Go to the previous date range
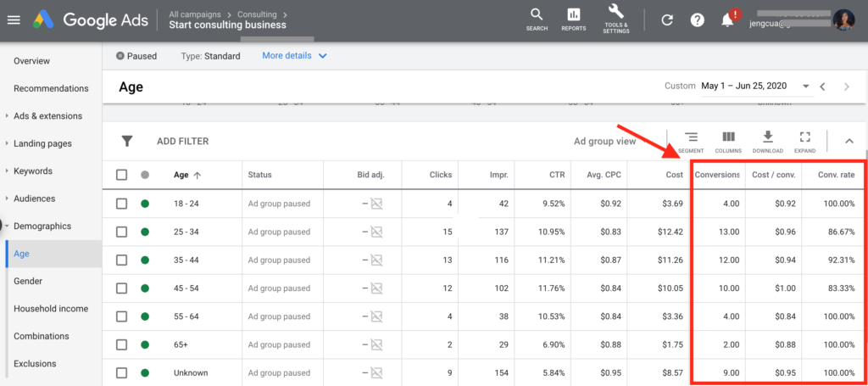This screenshot has height=386, width=868. coord(822,87)
